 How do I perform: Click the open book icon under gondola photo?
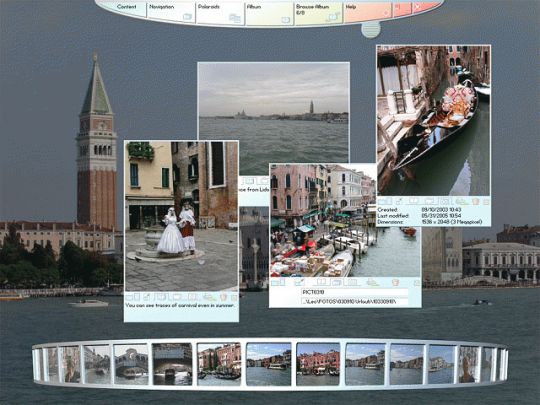tap(413, 201)
